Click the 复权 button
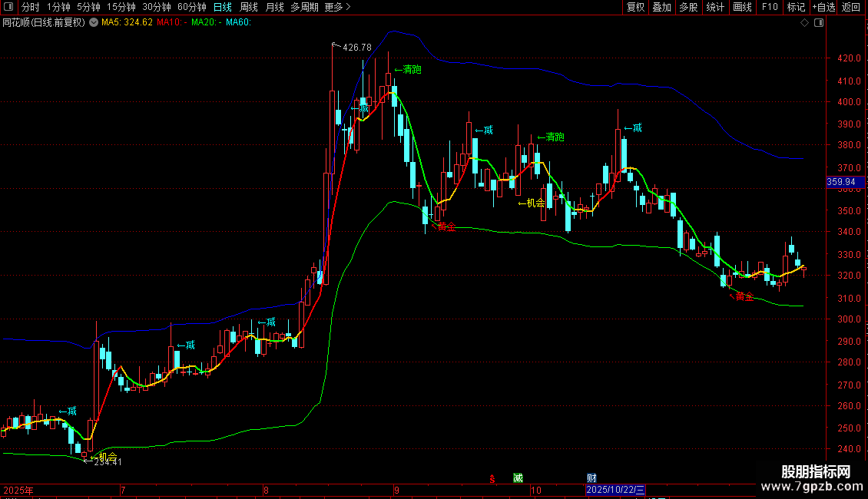This screenshot has width=868, height=499. tap(635, 7)
